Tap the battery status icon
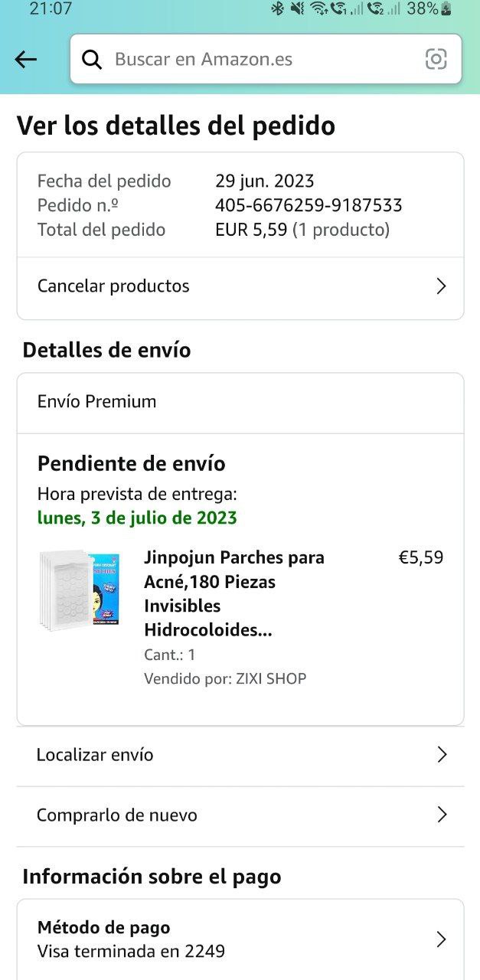Viewport: 480px width, 980px height. (x=446, y=9)
